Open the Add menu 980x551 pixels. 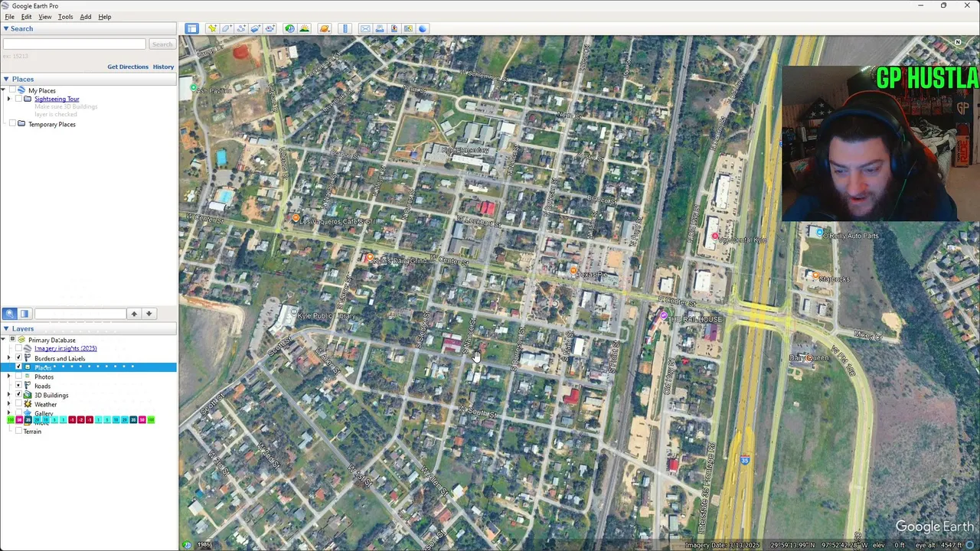pyautogui.click(x=85, y=17)
